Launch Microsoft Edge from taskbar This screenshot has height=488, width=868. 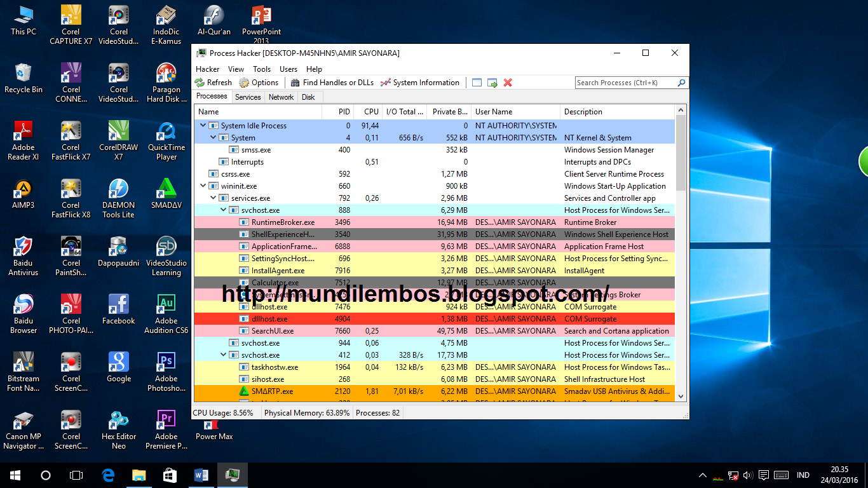point(107,475)
